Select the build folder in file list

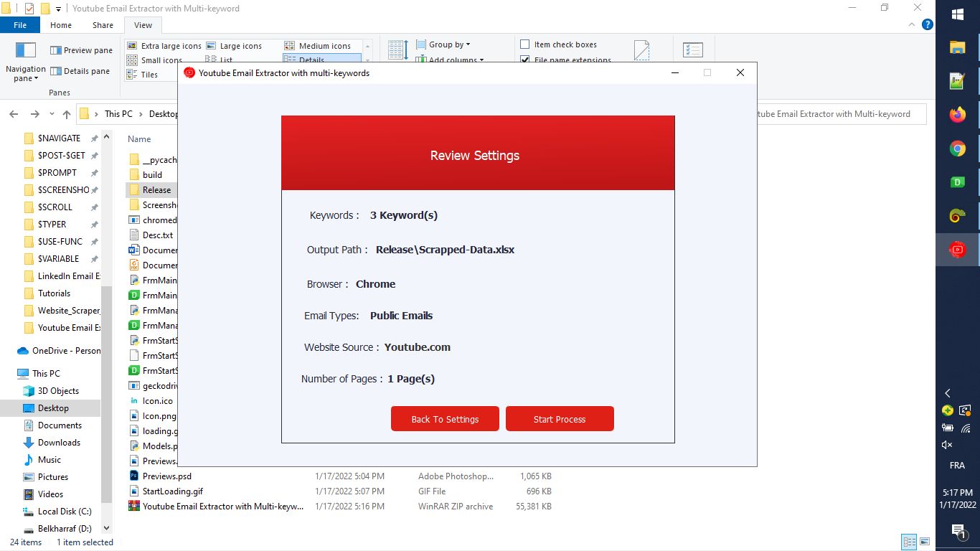(x=152, y=175)
